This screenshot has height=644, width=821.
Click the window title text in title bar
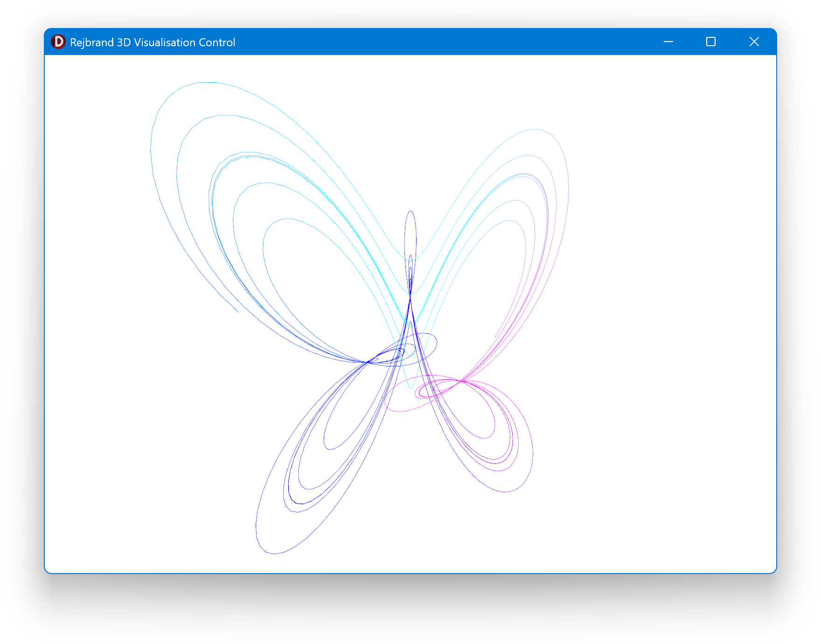152,42
